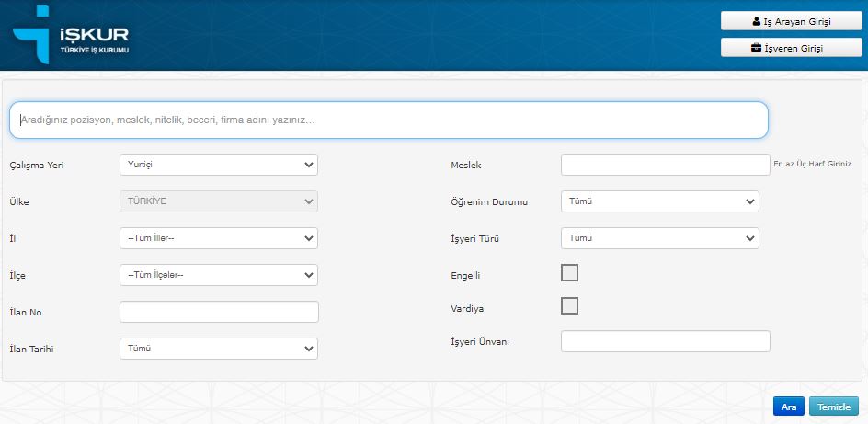Open the İş Arayan Girişi login
The width and height of the screenshot is (868, 424).
pos(791,21)
